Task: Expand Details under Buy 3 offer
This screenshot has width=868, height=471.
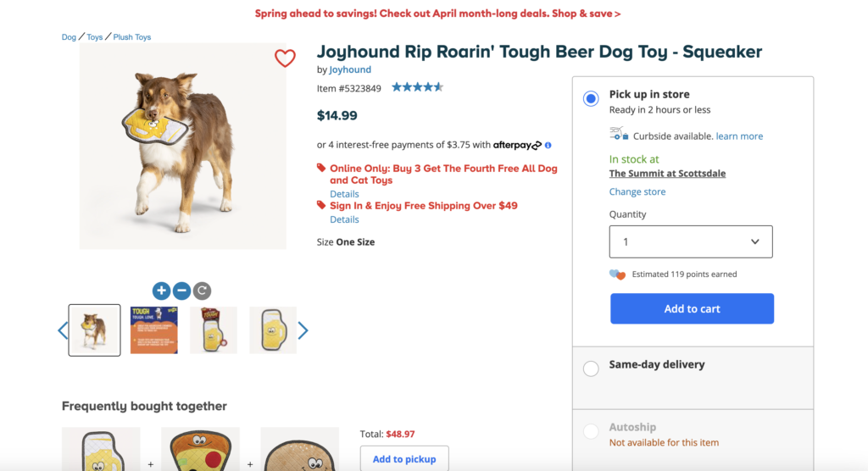Action: [x=344, y=194]
